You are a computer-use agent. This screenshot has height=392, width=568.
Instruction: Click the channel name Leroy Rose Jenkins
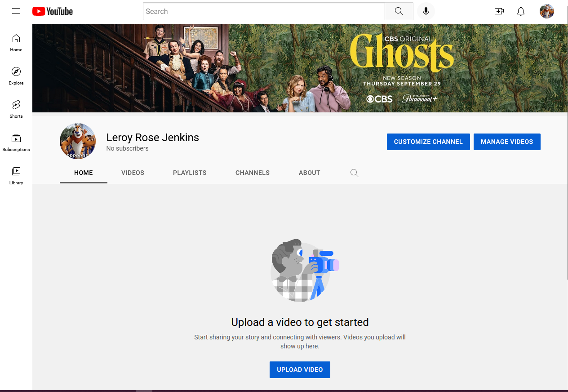(x=153, y=138)
